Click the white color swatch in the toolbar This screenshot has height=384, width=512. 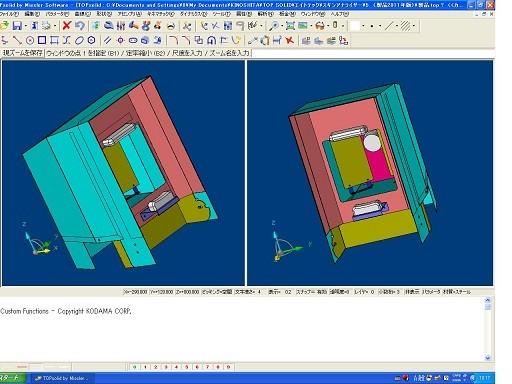(355, 26)
